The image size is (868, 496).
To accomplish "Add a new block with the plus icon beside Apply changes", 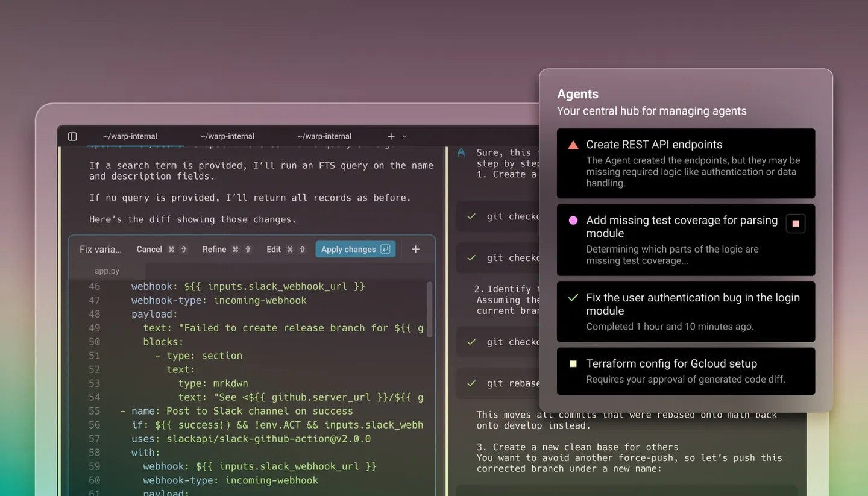I will click(x=415, y=249).
